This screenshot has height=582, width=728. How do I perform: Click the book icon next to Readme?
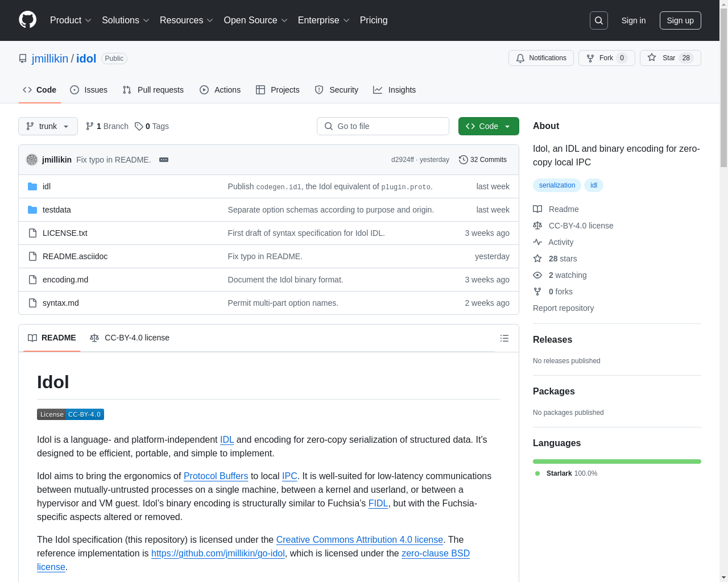(x=537, y=209)
